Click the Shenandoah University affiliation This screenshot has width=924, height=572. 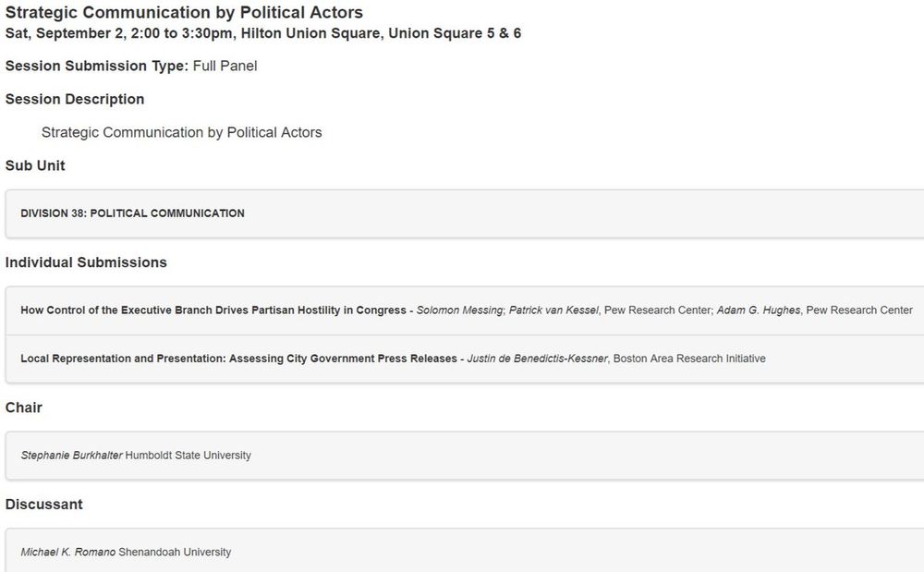tap(175, 553)
